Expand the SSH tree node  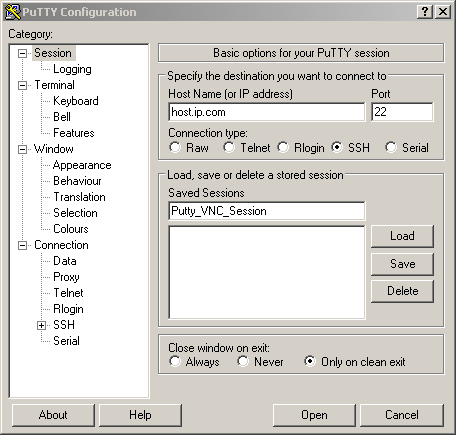(41, 325)
